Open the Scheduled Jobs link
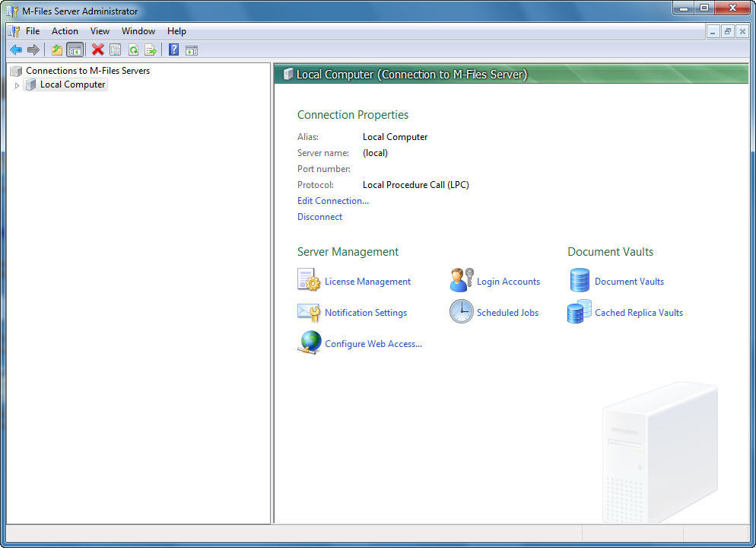This screenshot has height=548, width=756. (508, 313)
